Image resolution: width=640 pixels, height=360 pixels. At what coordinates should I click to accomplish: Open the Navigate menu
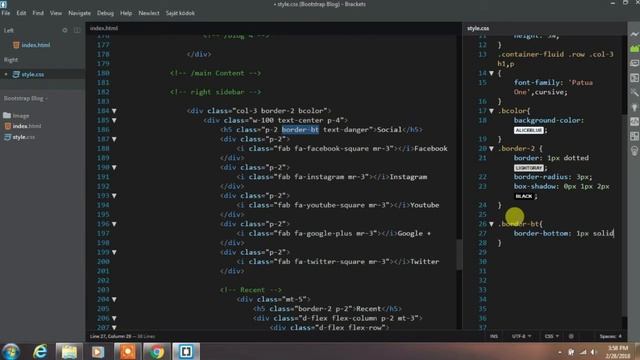pos(80,13)
